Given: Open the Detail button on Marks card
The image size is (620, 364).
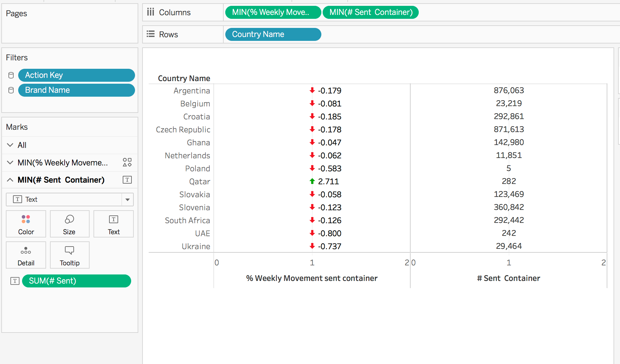Looking at the screenshot, I should [26, 255].
